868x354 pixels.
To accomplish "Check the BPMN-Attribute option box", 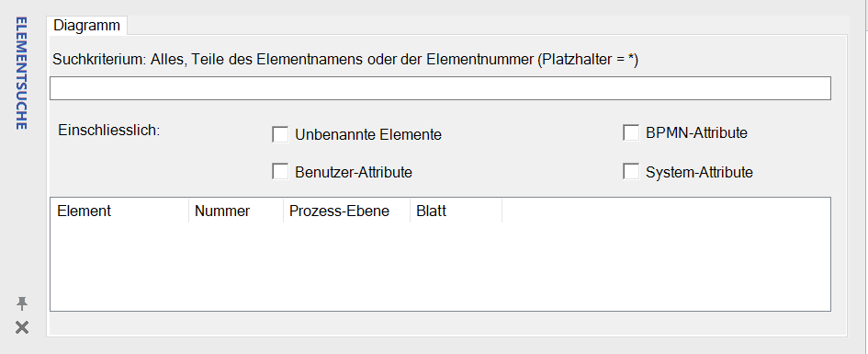I will click(631, 133).
